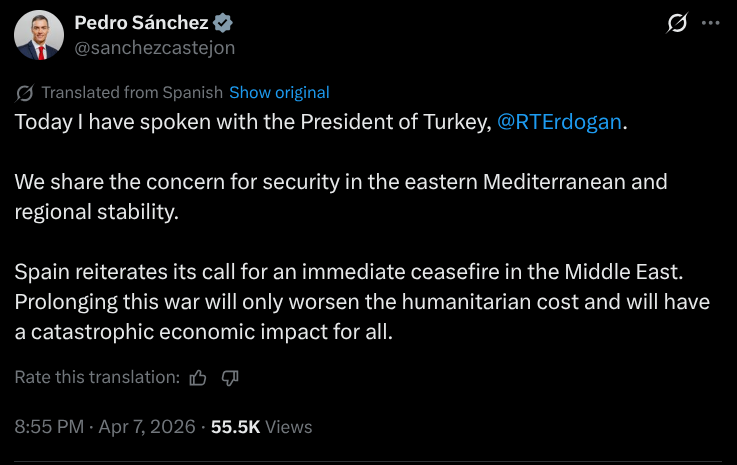Click the Apr 7, 2026 date
737x465 pixels.
(x=148, y=426)
